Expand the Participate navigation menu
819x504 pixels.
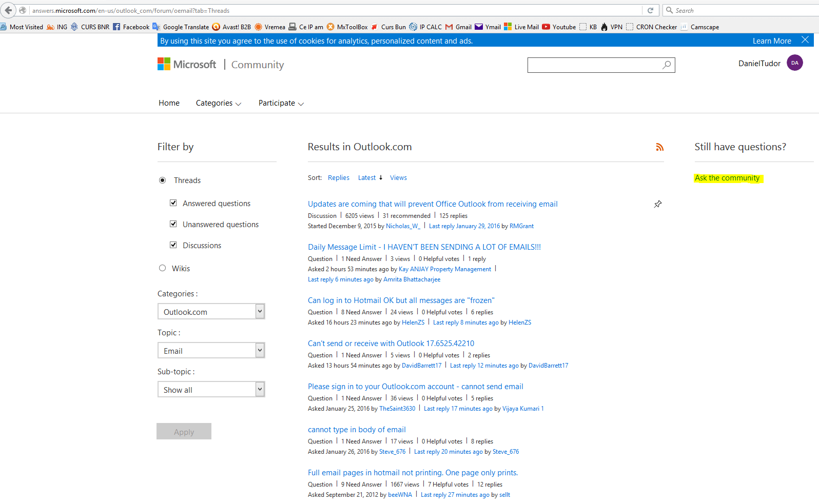pos(281,103)
